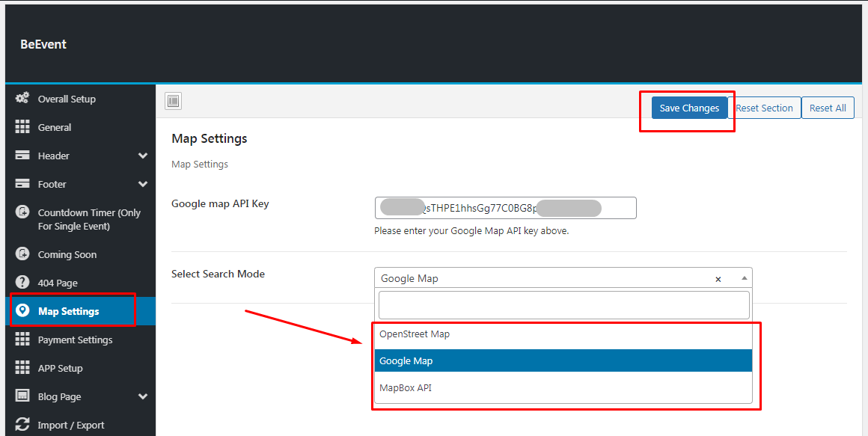The height and width of the screenshot is (436, 868).
Task: Click the Coming Soon sidebar icon
Action: pyautogui.click(x=22, y=254)
